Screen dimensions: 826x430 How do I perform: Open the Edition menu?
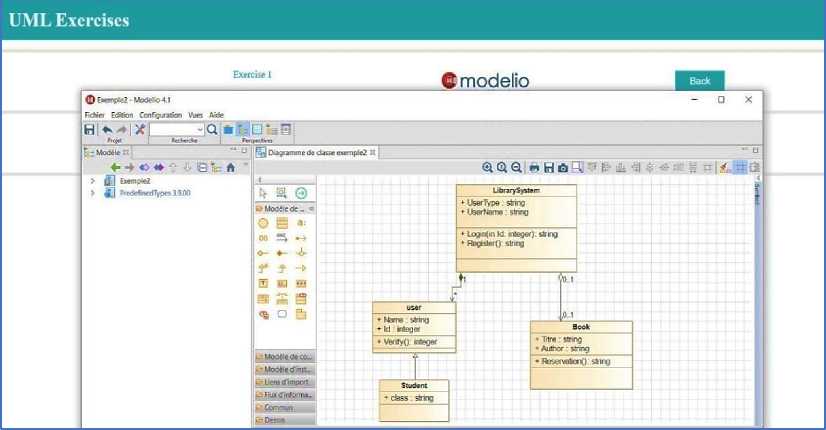click(x=122, y=114)
